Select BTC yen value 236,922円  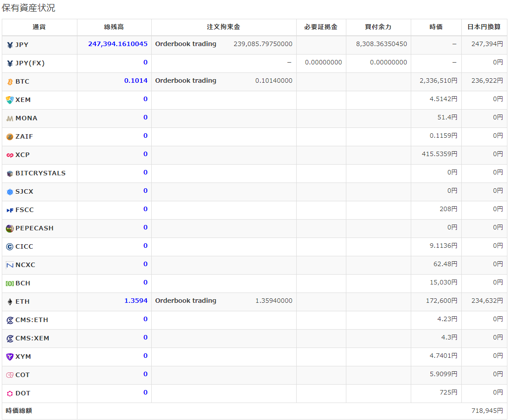tap(487, 81)
